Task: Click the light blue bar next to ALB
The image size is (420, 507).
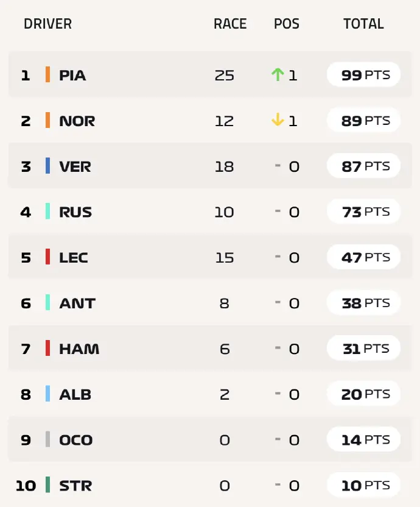Action: click(48, 394)
